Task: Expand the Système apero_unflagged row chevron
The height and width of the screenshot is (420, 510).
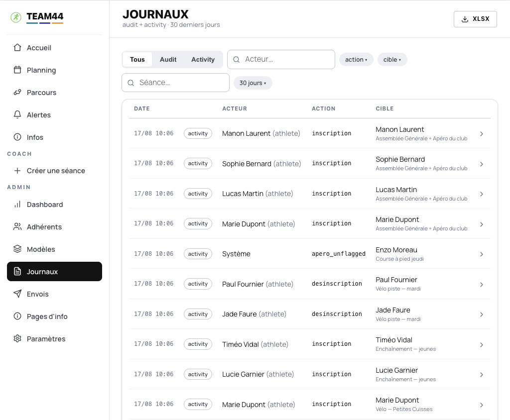Action: pyautogui.click(x=482, y=254)
